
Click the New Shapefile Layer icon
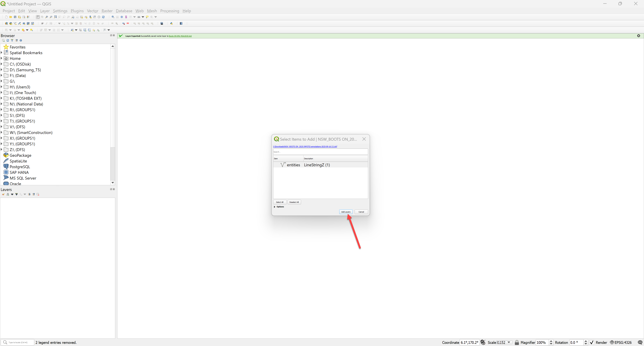[x=15, y=23]
